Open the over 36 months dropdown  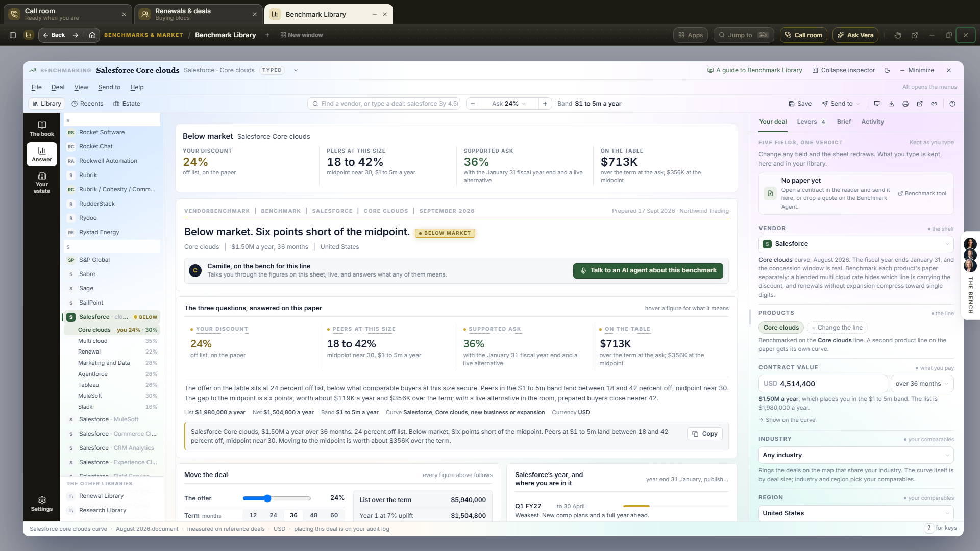click(922, 384)
